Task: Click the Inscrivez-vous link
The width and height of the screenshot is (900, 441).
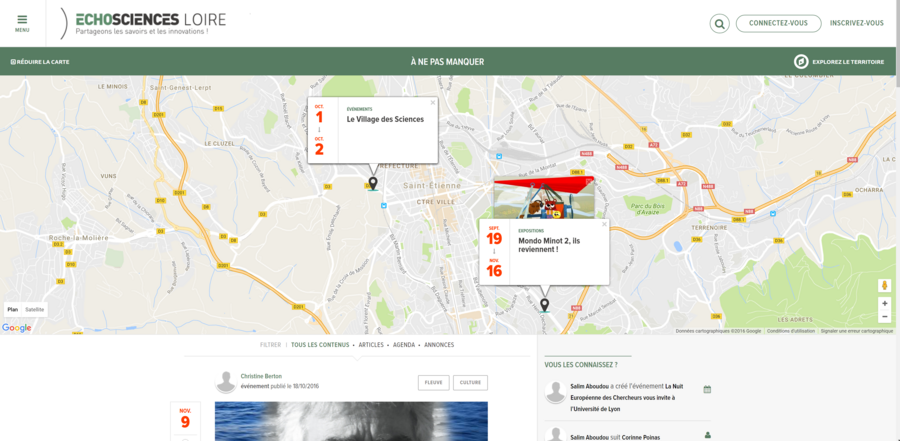Action: 856,24
